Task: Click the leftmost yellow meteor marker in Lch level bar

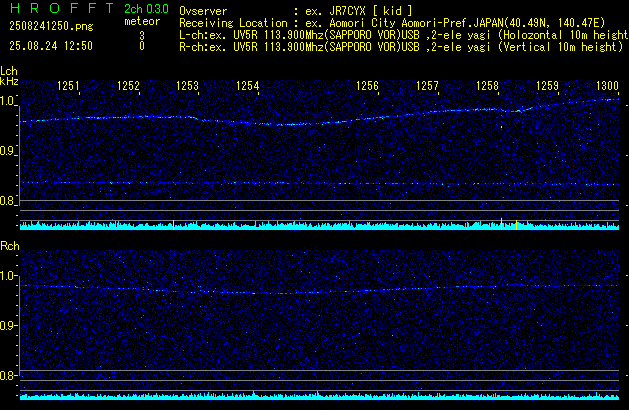Action: (173, 225)
